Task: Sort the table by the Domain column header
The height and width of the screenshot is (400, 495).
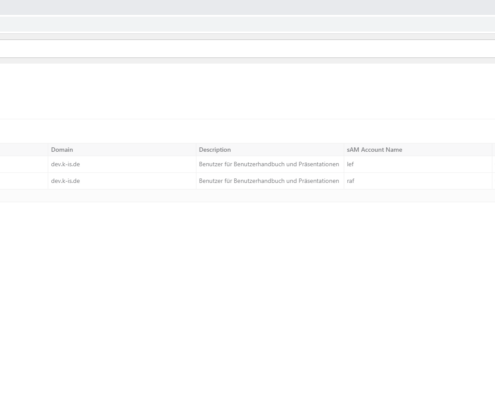Action: [x=62, y=150]
